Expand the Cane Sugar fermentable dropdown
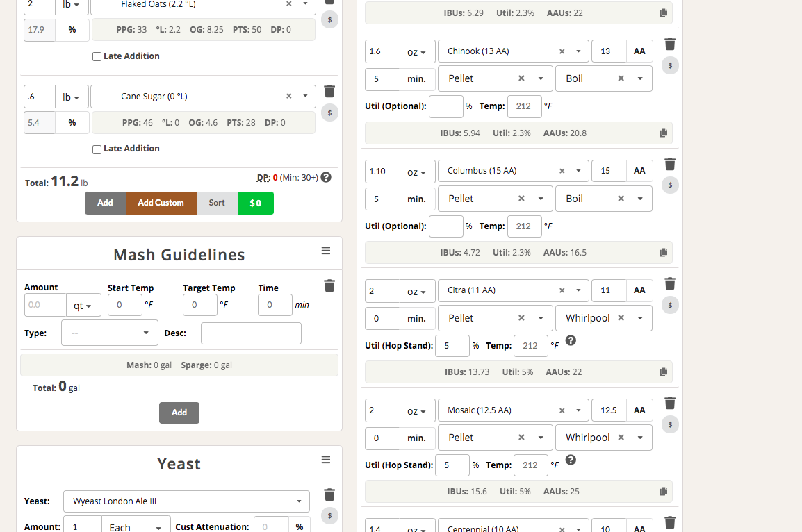802x532 pixels. [x=305, y=96]
